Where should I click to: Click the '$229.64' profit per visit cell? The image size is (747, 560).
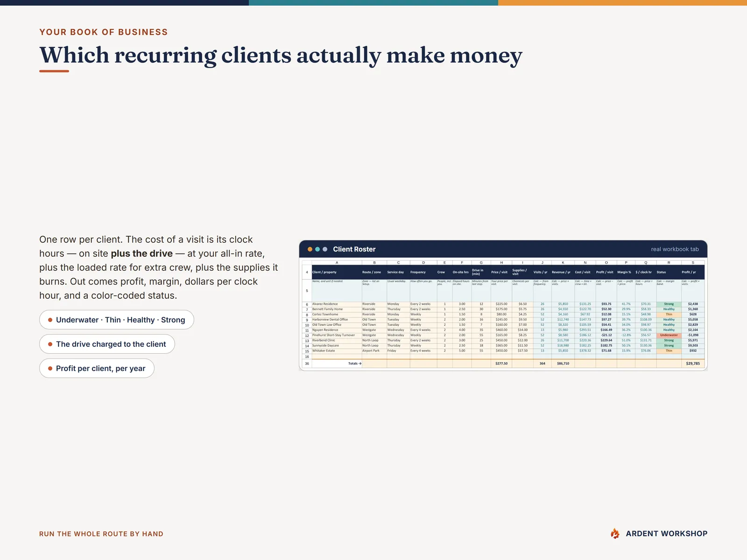(606, 340)
